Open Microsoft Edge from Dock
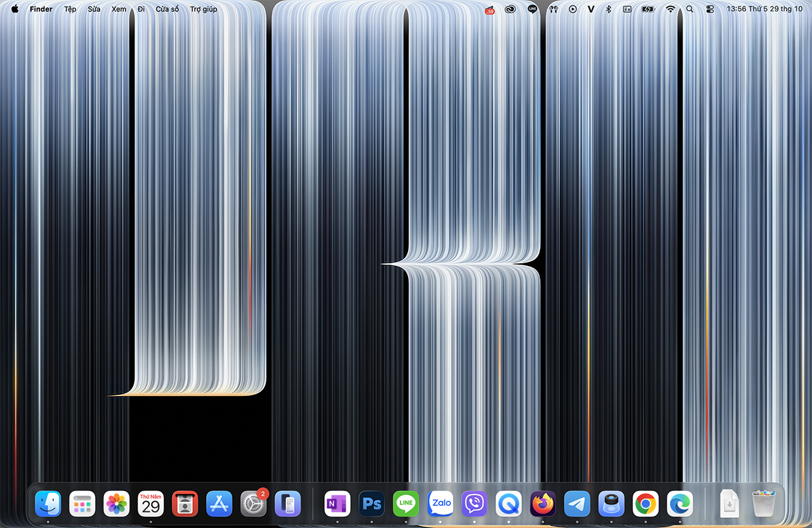Image resolution: width=812 pixels, height=528 pixels. coord(680,504)
